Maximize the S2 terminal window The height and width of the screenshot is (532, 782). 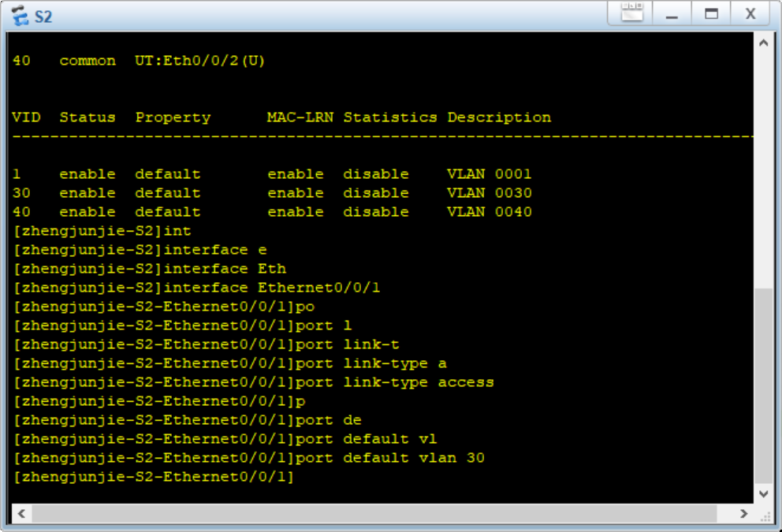711,13
